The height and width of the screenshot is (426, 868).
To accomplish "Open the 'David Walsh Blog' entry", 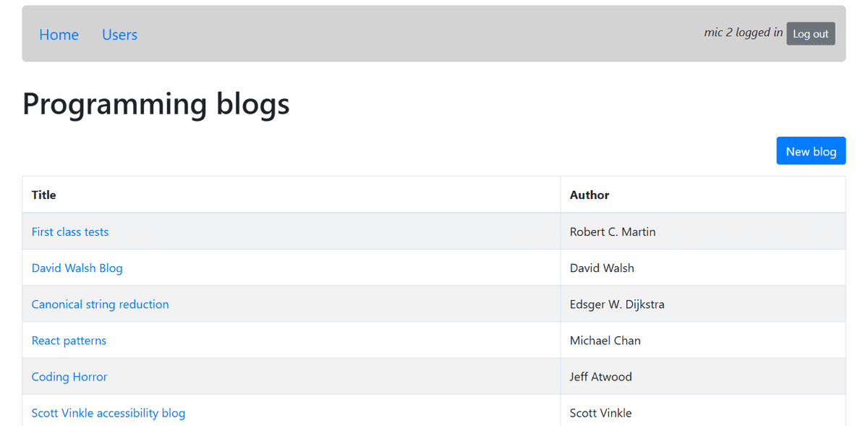I will pos(77,268).
